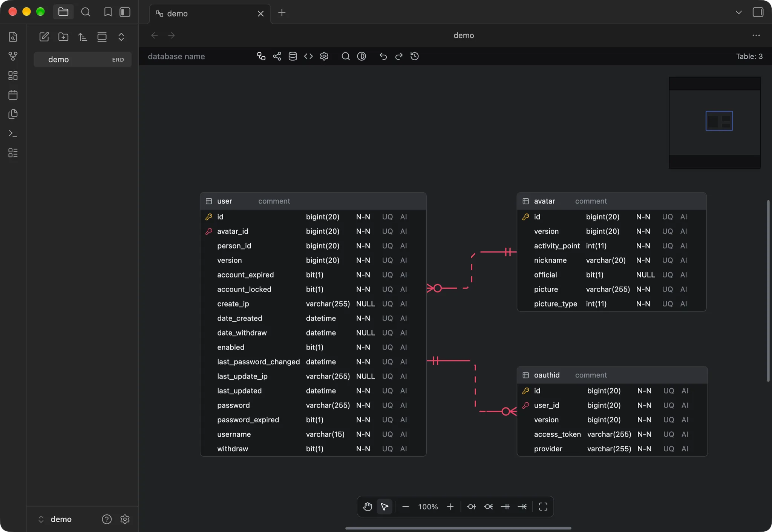This screenshot has width=772, height=532.
Task: Open the share/relationship toolbar icon
Action: point(277,56)
